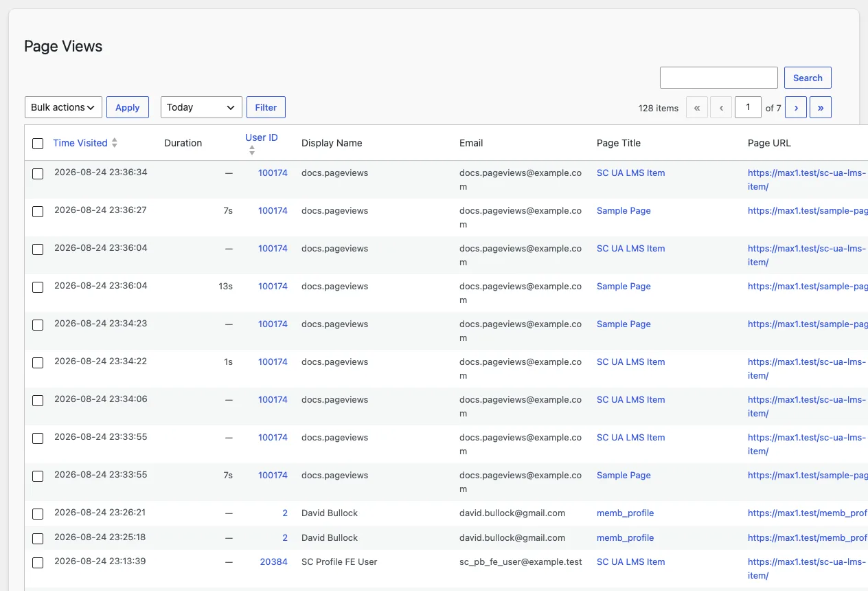Select checkbox for 23:34:22 row
The image size is (868, 591).
(38, 363)
